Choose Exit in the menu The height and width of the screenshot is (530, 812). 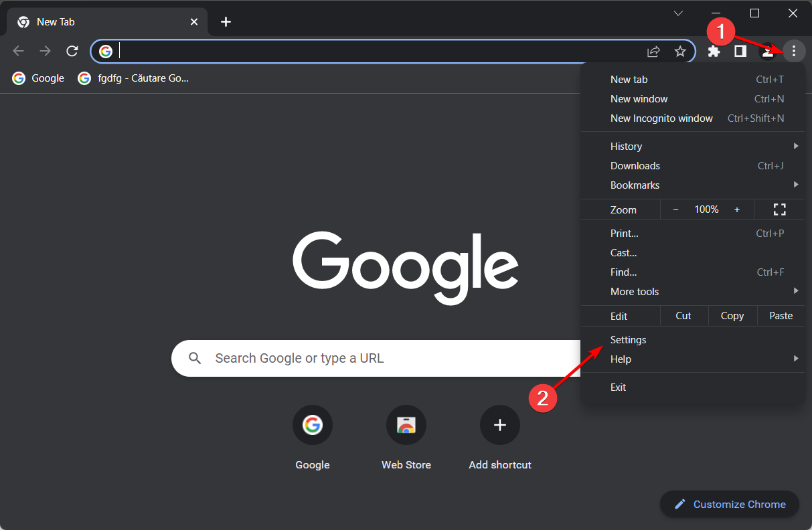tap(693, 387)
